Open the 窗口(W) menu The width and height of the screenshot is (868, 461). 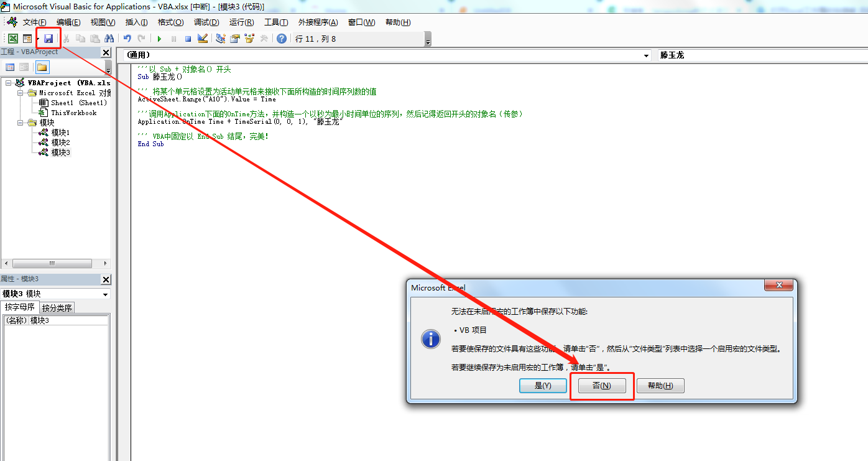point(361,22)
